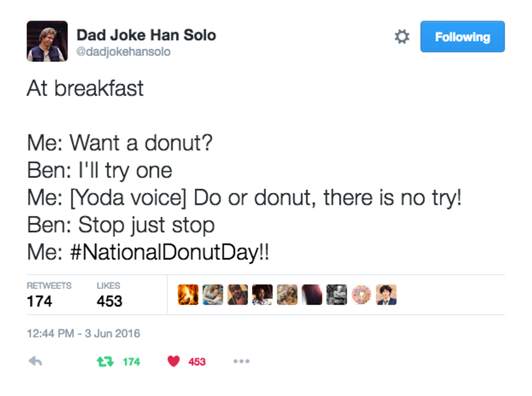Open the gear settings dropdown
This screenshot has height=396, width=532.
[x=402, y=37]
